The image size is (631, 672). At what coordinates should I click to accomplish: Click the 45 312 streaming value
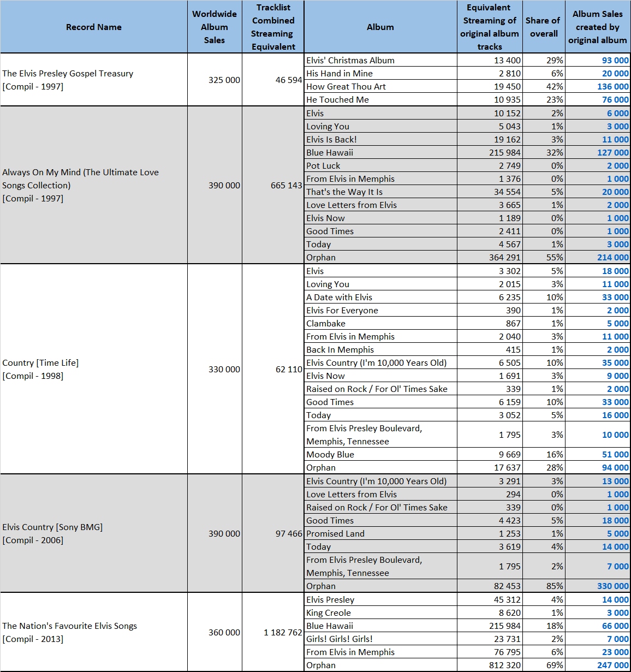[x=490, y=599]
